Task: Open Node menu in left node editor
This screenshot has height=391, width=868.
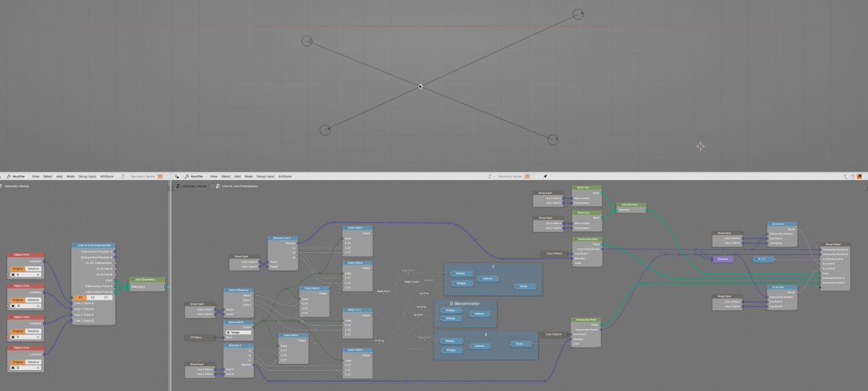Action: (70, 176)
